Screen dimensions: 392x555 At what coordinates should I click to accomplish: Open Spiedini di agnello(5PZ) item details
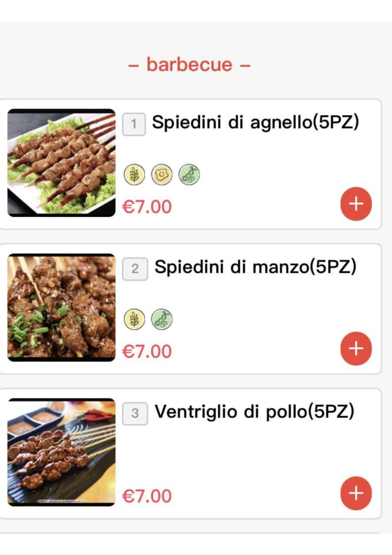[255, 123]
